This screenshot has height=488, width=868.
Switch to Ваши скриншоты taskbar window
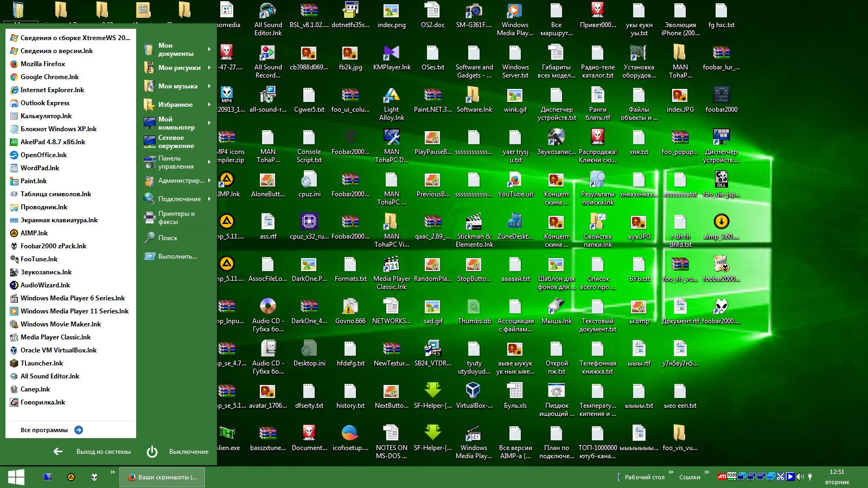(x=162, y=477)
